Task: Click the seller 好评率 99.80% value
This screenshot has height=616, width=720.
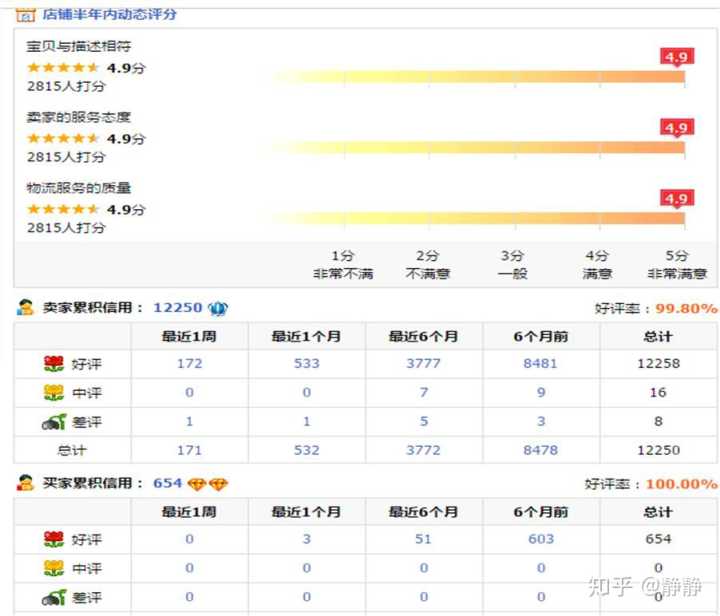Action: click(x=686, y=308)
